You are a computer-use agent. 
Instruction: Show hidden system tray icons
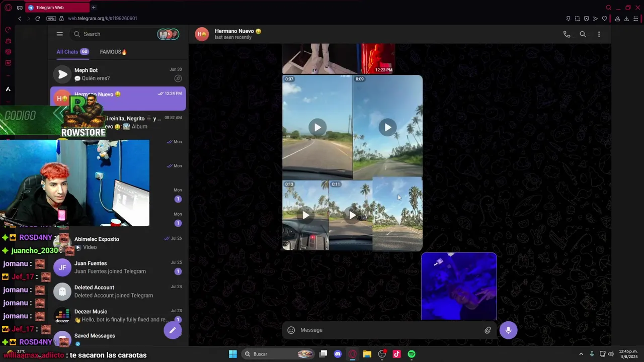click(581, 354)
